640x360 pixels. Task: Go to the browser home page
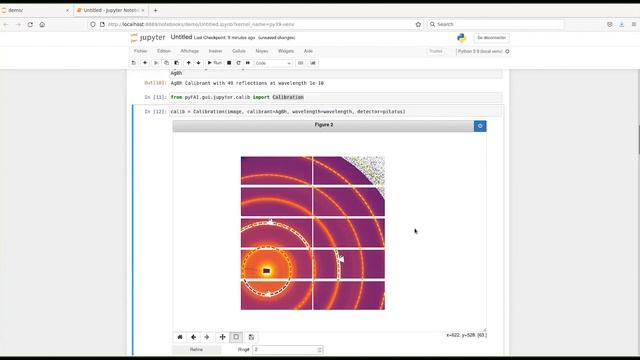[x=42, y=24]
